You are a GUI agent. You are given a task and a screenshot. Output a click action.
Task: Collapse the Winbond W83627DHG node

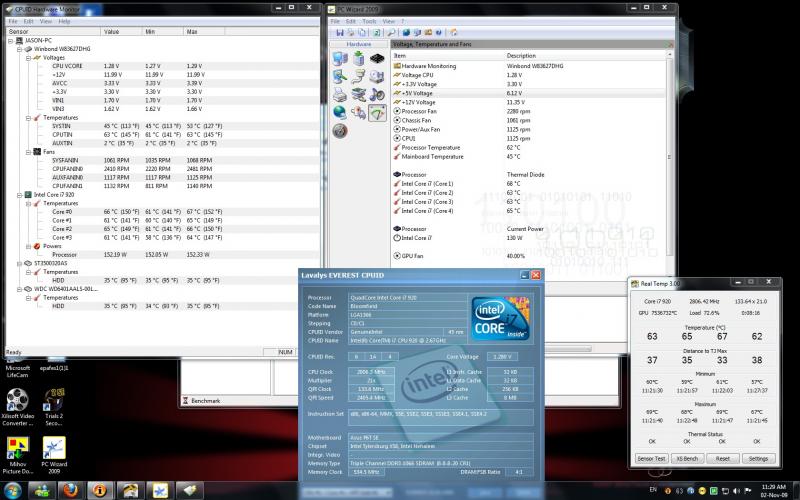tap(19, 49)
